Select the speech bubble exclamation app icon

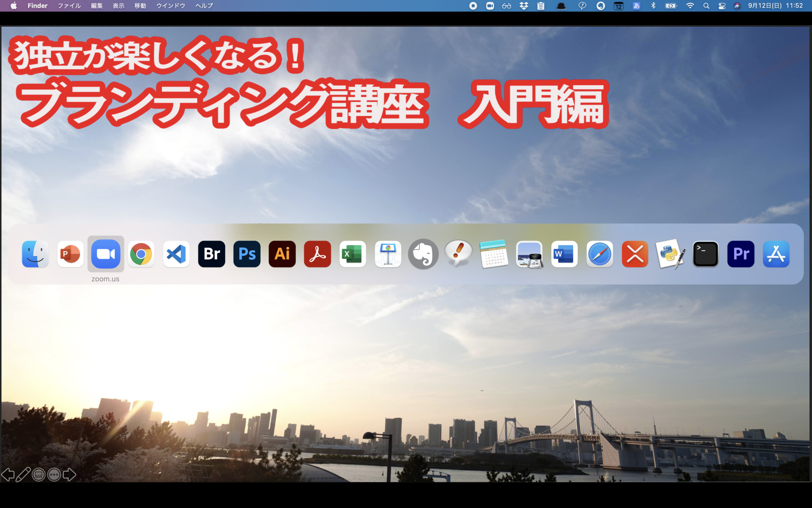point(458,253)
